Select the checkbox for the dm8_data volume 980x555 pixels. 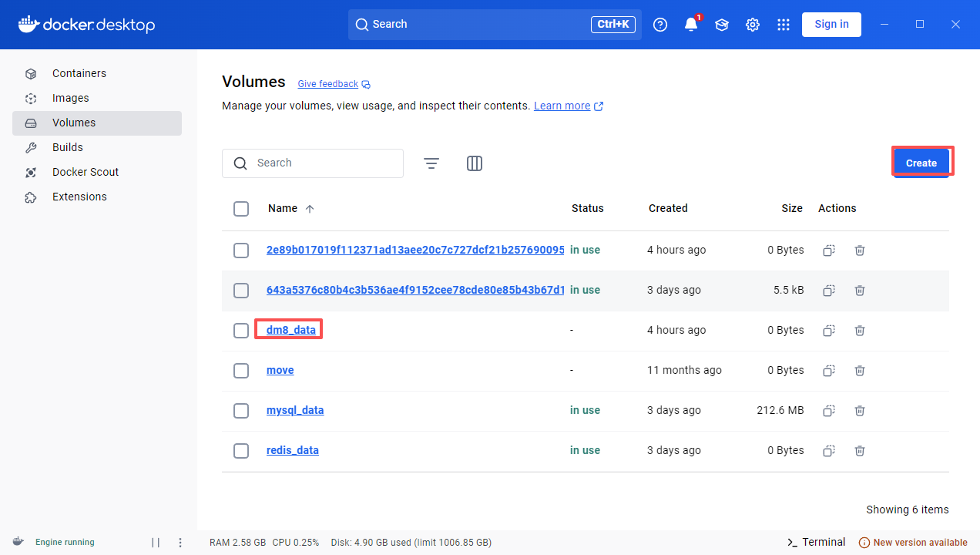tap(241, 331)
